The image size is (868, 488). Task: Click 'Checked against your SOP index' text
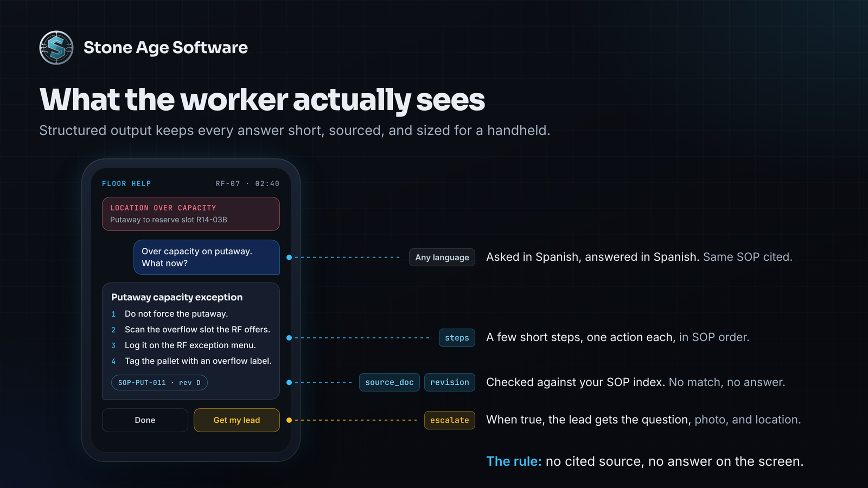(576, 382)
